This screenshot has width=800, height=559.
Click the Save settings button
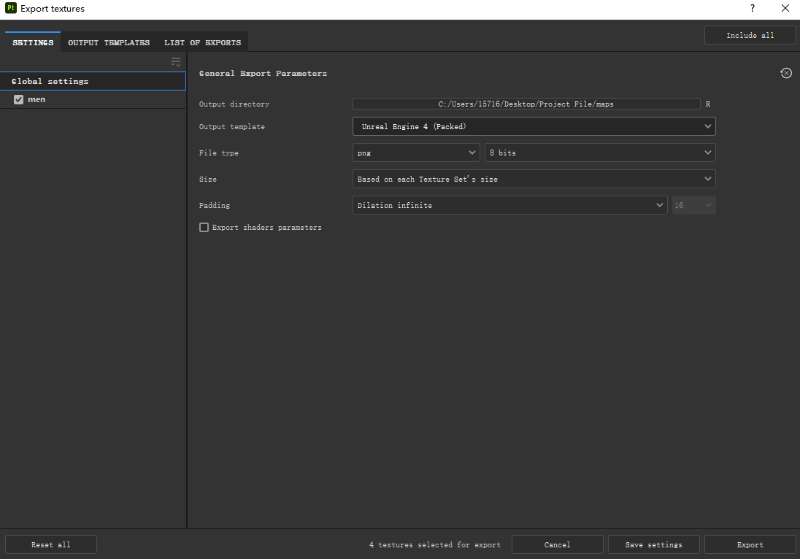click(654, 545)
